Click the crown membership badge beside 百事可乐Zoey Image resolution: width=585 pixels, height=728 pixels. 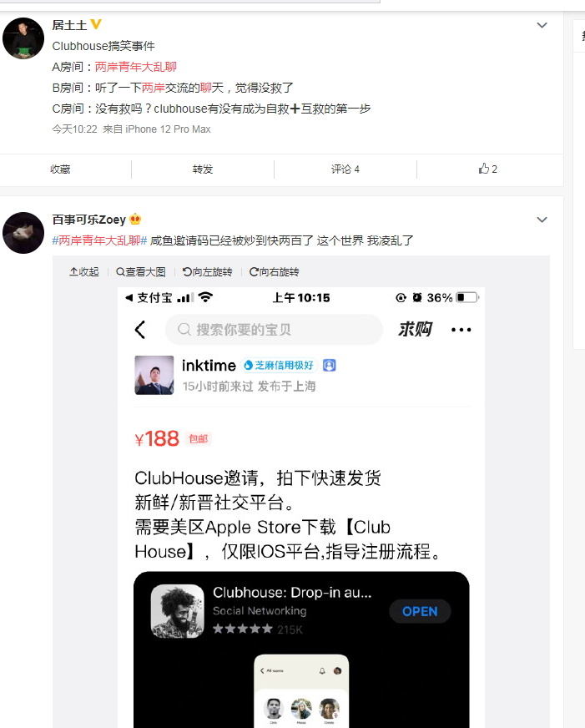pos(135,219)
